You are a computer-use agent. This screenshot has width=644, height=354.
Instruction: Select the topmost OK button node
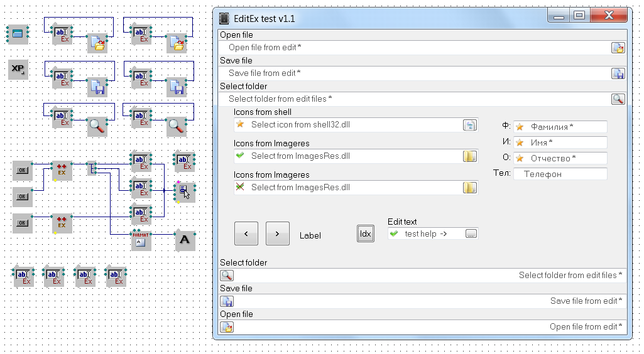[22, 170]
